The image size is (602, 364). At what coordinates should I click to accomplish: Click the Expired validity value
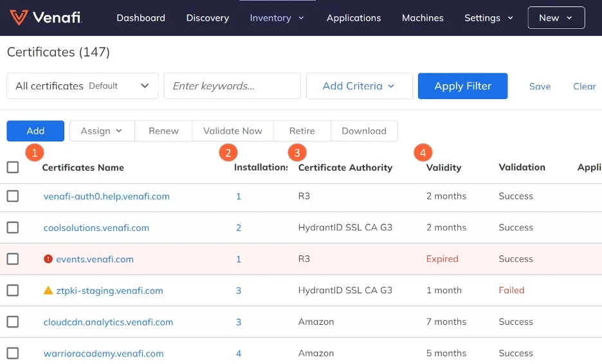[x=442, y=259]
